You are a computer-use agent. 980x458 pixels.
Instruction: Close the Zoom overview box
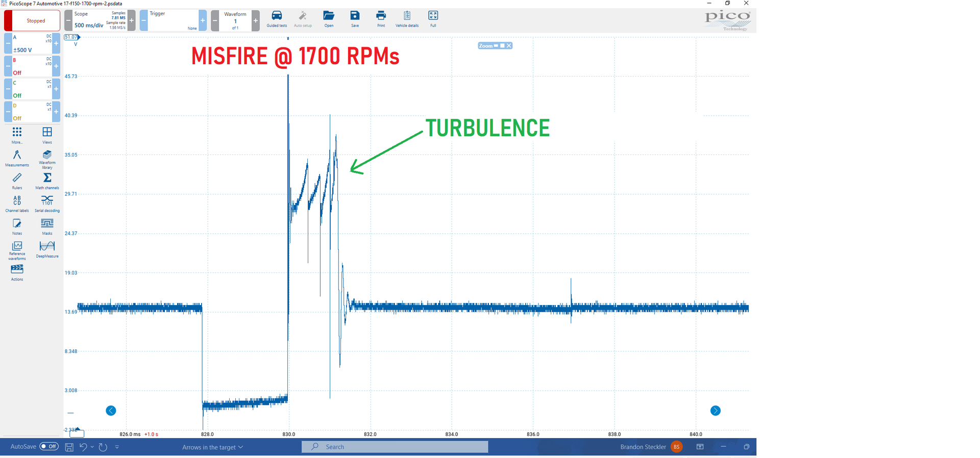(509, 46)
